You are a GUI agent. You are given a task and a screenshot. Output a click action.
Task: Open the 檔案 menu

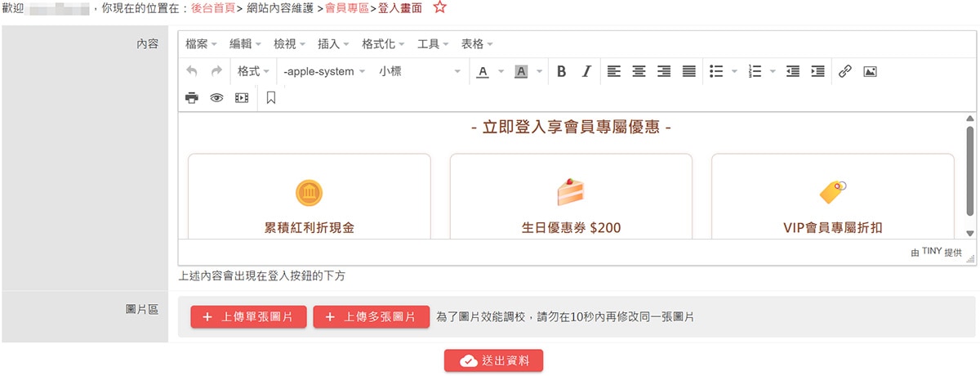[201, 44]
